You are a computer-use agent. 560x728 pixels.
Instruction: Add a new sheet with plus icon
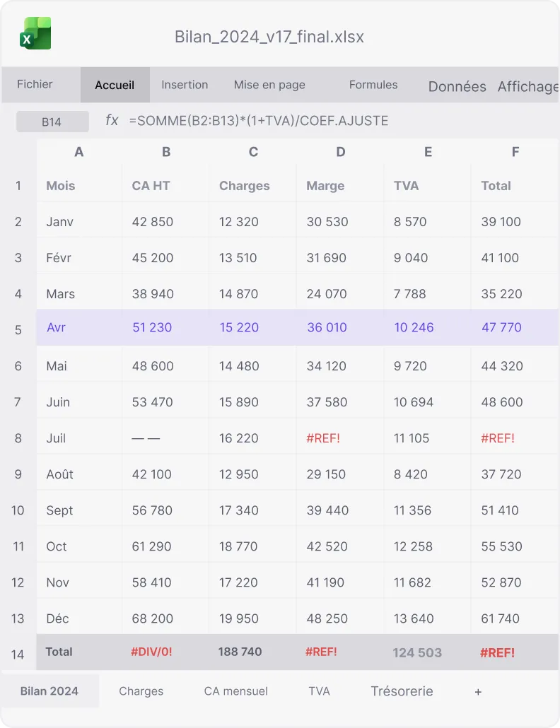click(x=478, y=692)
